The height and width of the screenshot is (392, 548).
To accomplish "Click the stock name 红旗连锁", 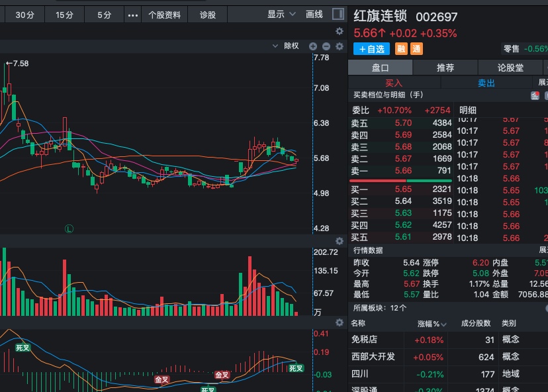I will [x=381, y=16].
